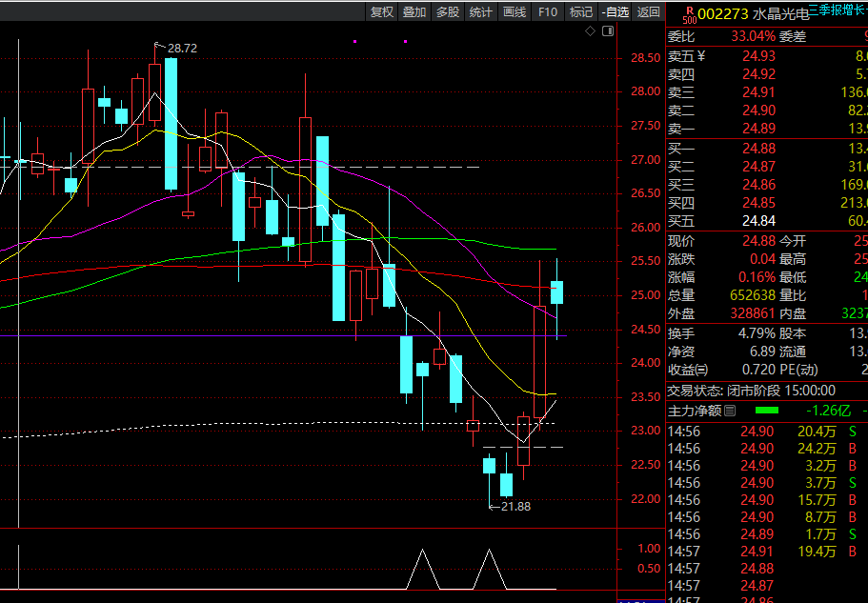Click the 外盘 value 328861
The height and width of the screenshot is (603, 868).
(753, 313)
